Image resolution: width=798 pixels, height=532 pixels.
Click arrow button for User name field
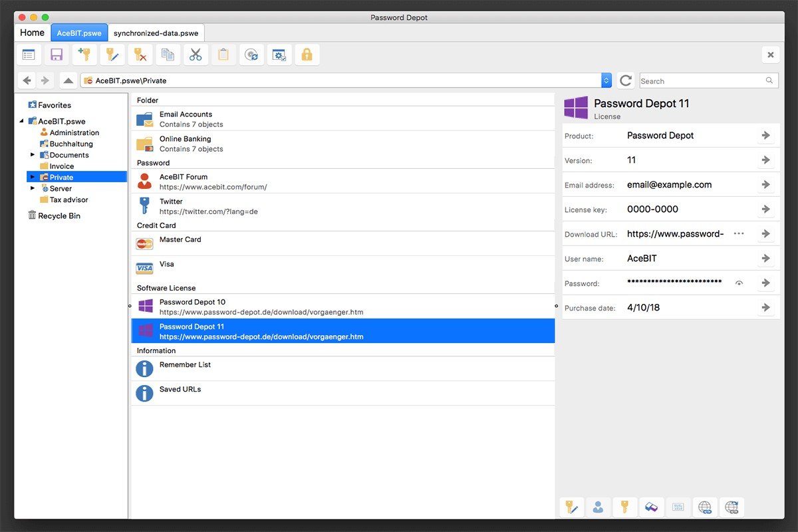point(766,259)
